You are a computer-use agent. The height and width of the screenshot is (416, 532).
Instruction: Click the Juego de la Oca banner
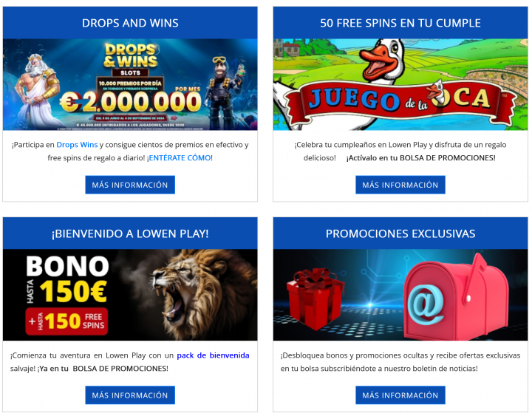click(x=400, y=84)
